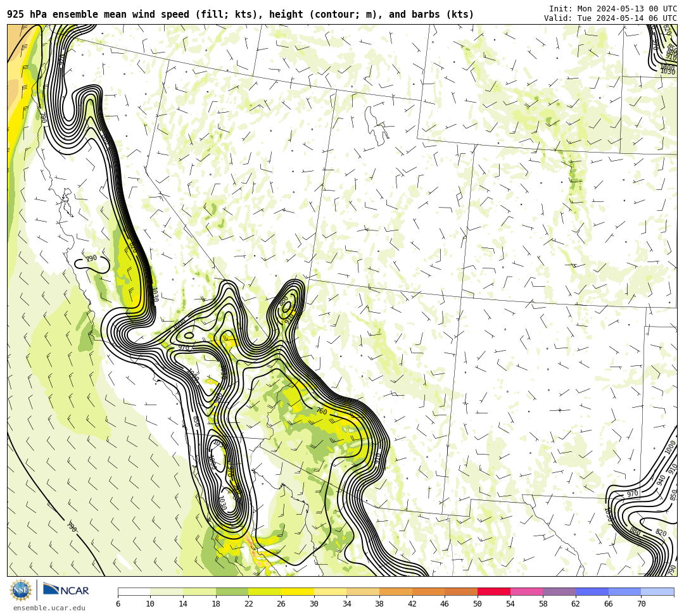
Task: Pick the tan 34–38 kts swatch
Action: pos(363,591)
